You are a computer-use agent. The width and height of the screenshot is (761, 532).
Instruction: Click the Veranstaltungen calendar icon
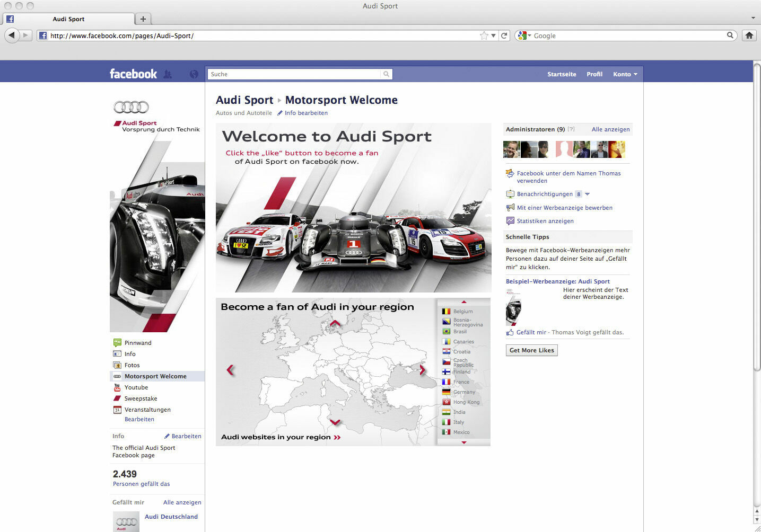tap(117, 410)
